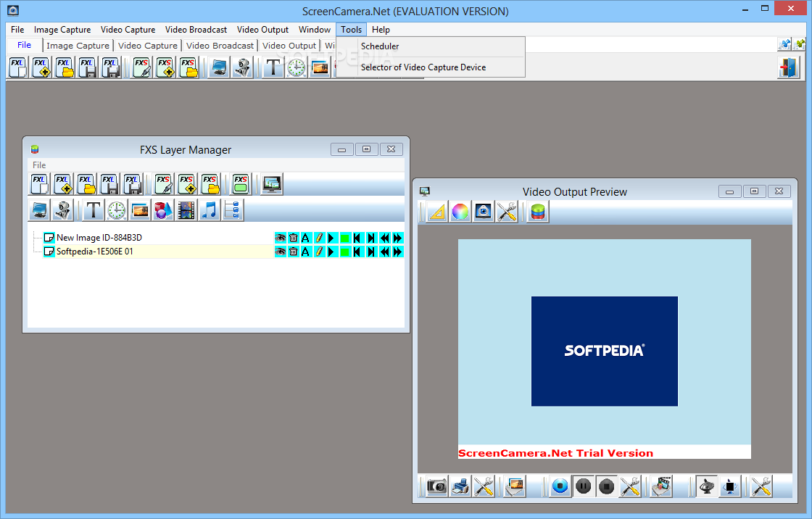The height and width of the screenshot is (519, 812).
Task: Click the new FXL icon in Layer Manager
Action: 39,184
